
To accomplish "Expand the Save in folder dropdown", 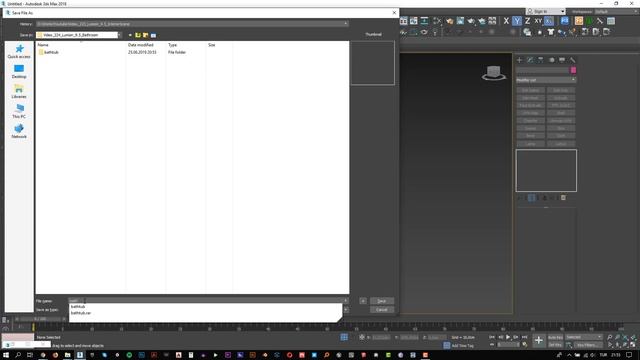I will pyautogui.click(x=119, y=35).
